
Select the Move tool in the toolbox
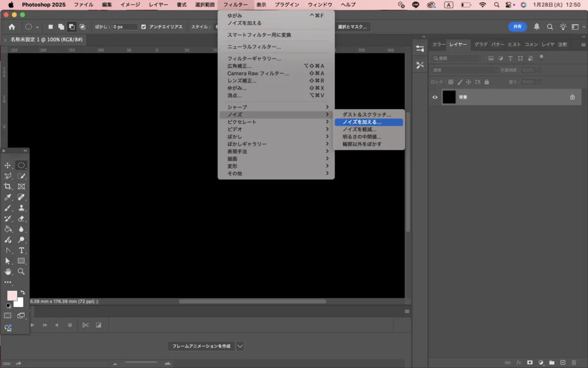(x=8, y=166)
